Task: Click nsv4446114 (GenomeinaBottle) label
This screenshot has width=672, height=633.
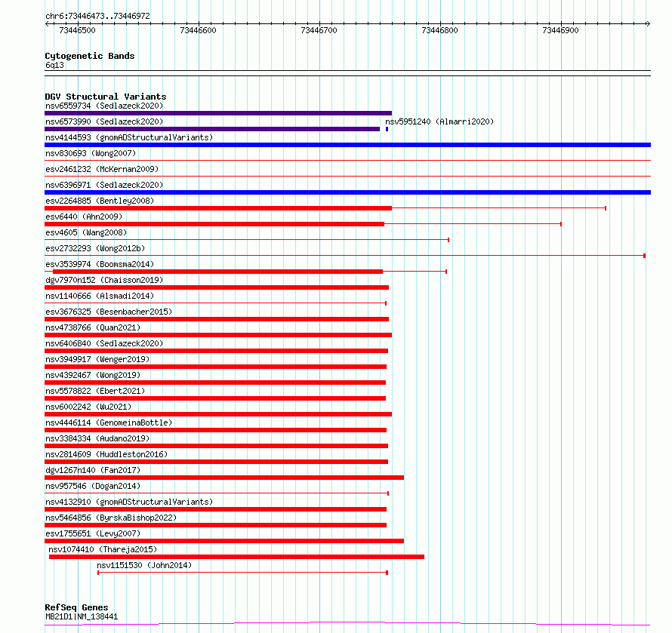Action: [109, 423]
